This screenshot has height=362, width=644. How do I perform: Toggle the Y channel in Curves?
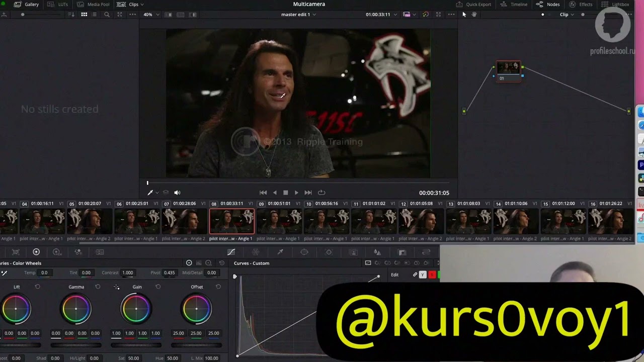(423, 275)
